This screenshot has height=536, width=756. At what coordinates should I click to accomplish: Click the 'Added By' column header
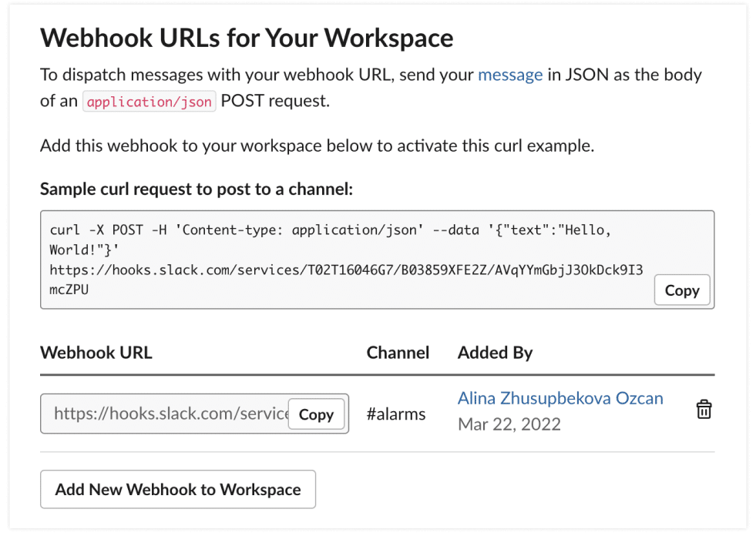495,353
